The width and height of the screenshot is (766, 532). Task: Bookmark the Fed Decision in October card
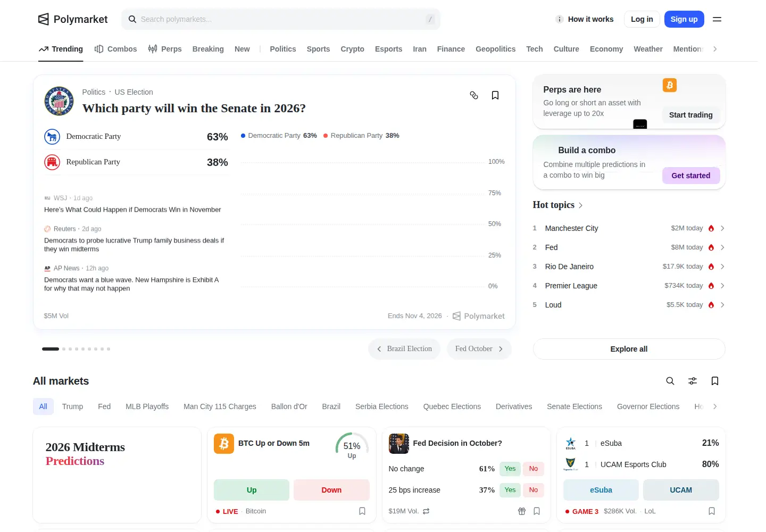pyautogui.click(x=537, y=511)
